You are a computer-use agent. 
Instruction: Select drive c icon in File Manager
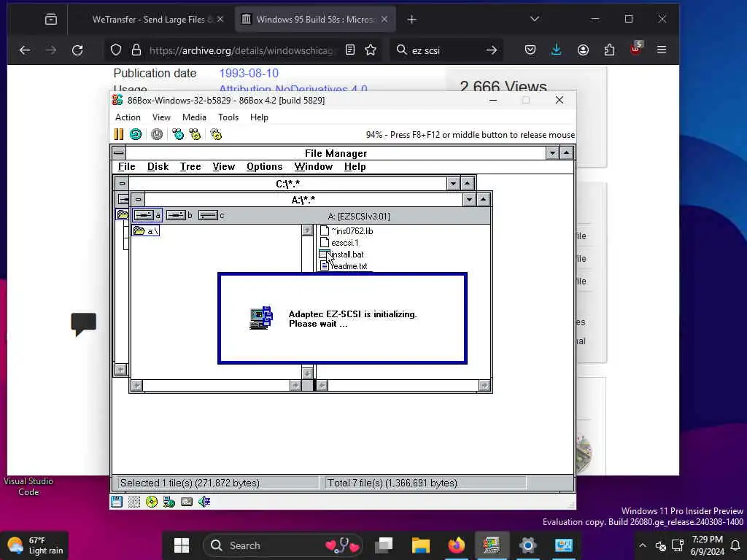click(211, 215)
